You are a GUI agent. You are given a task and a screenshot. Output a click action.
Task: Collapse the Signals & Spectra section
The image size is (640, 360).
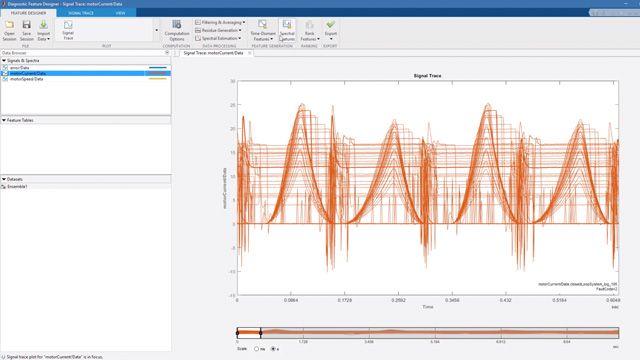[x=4, y=60]
